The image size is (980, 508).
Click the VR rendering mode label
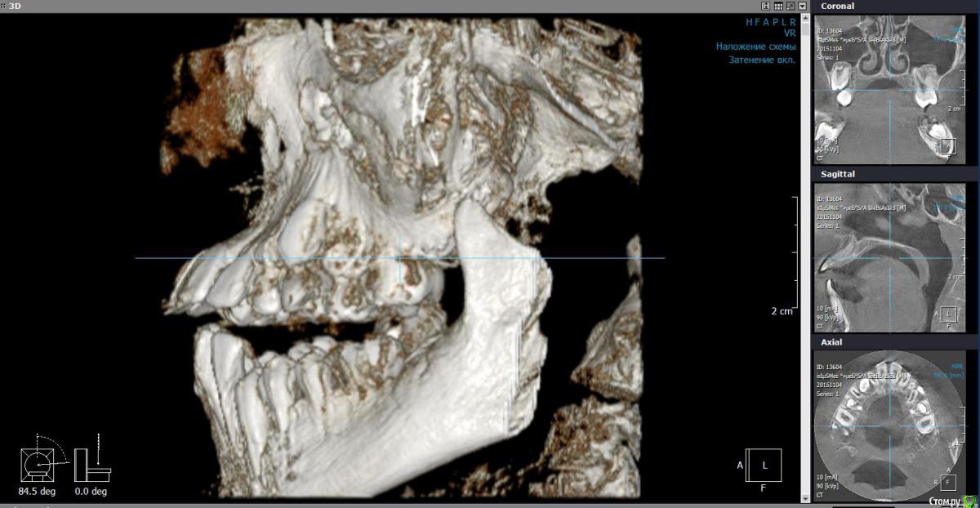pyautogui.click(x=789, y=33)
